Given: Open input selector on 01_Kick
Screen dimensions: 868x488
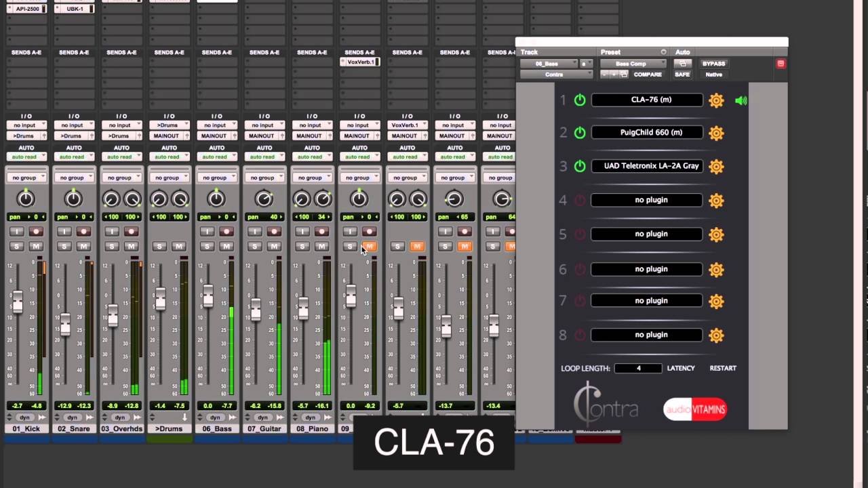Looking at the screenshot, I should tap(26, 125).
